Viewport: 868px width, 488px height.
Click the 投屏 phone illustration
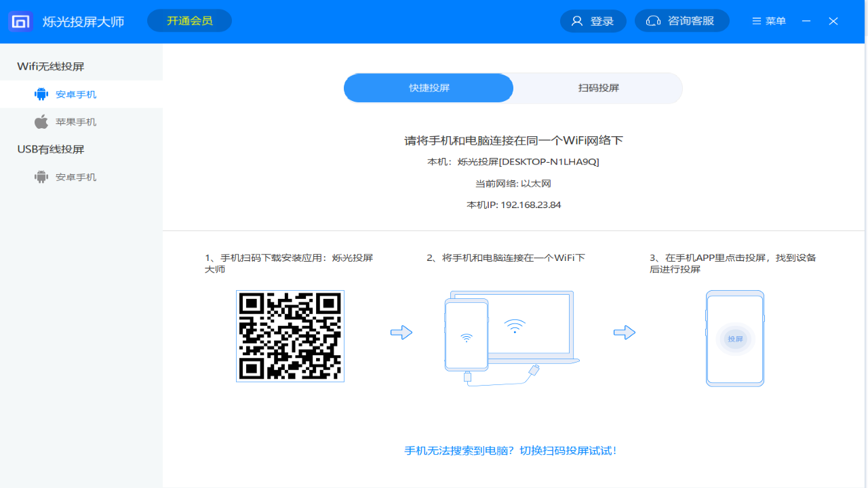coord(735,338)
